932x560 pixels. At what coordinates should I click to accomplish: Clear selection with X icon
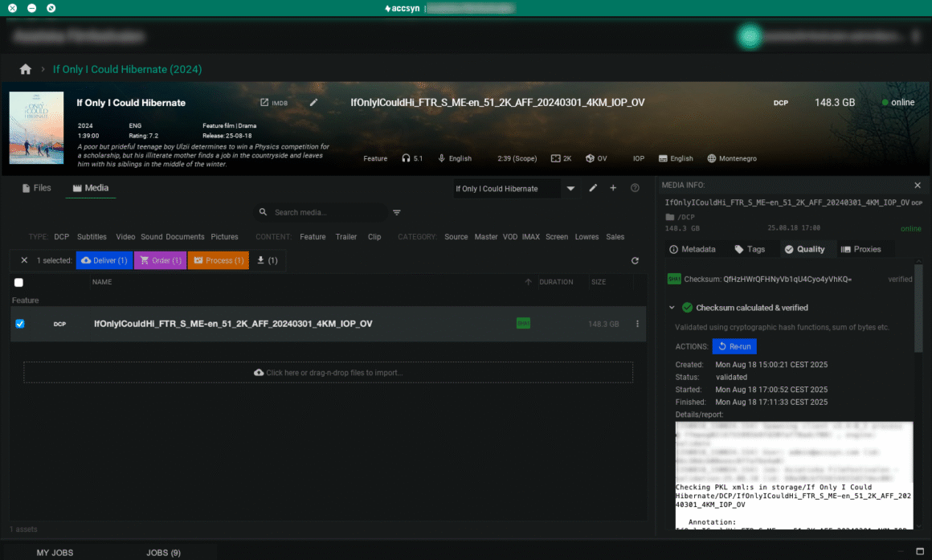(24, 260)
